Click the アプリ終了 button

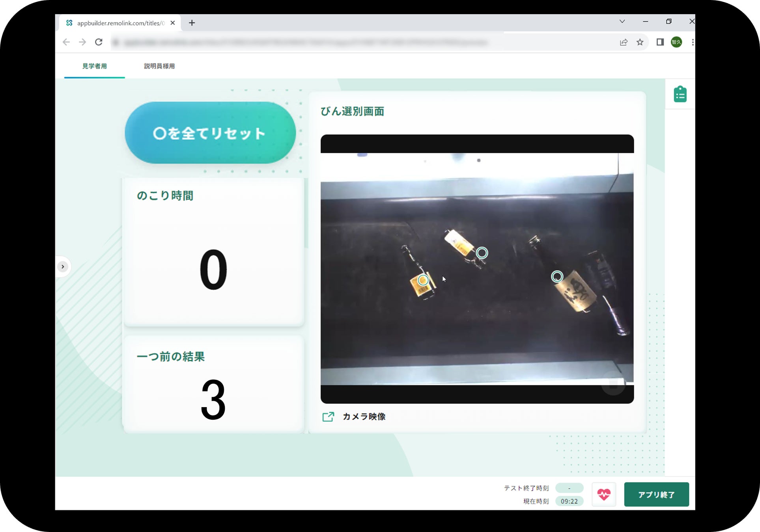(x=656, y=495)
